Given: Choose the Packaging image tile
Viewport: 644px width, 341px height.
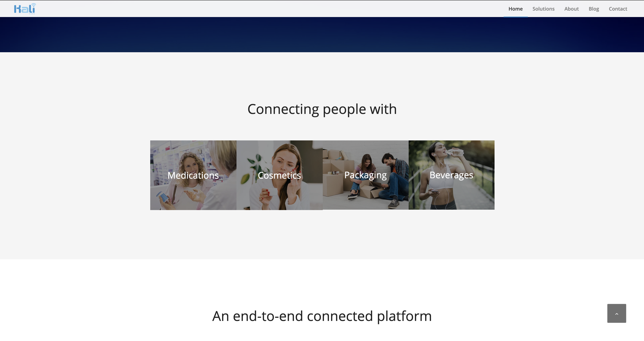Looking at the screenshot, I should pos(366,175).
